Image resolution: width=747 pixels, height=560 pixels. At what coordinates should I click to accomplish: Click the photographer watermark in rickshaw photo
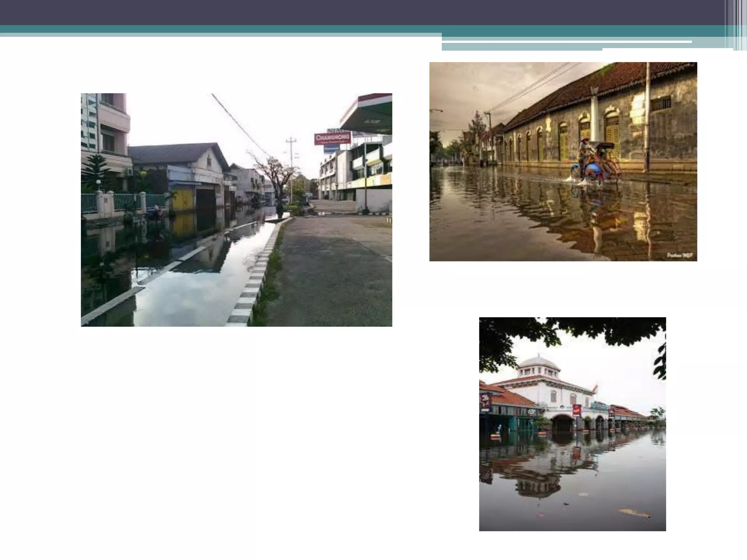[x=680, y=256]
